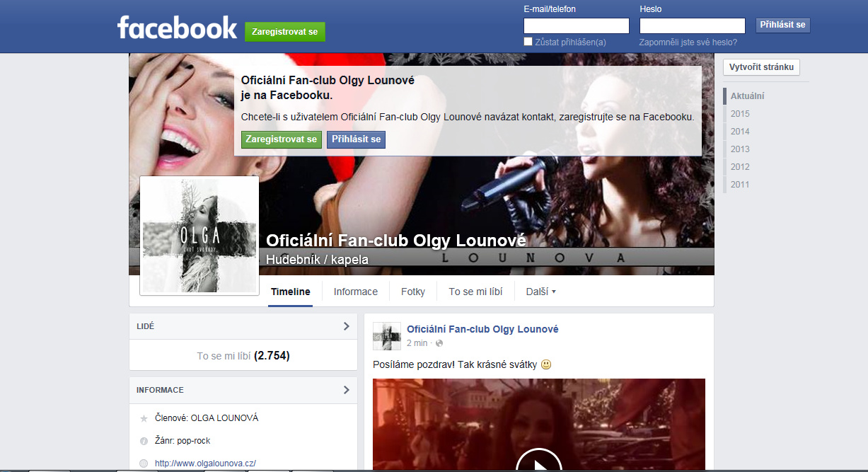The height and width of the screenshot is (472, 868).
Task: Select Aktuální in the timeline sidebar
Action: point(747,96)
